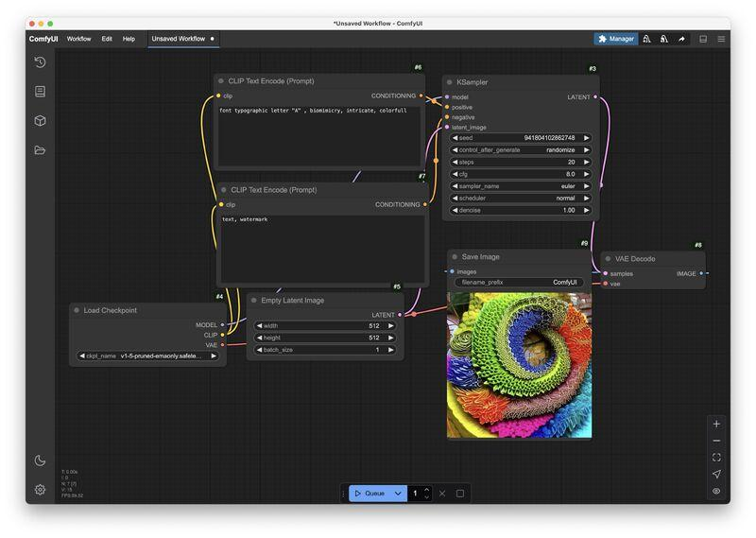Toggle dark theme with the moon icon

(x=40, y=460)
